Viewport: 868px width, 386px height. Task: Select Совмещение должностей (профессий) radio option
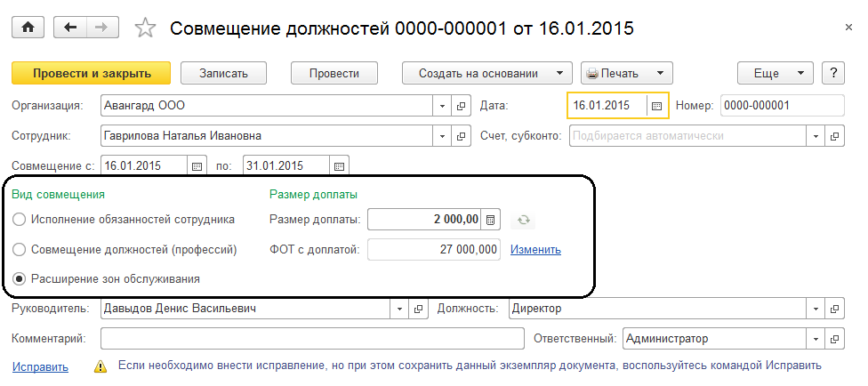[x=20, y=250]
